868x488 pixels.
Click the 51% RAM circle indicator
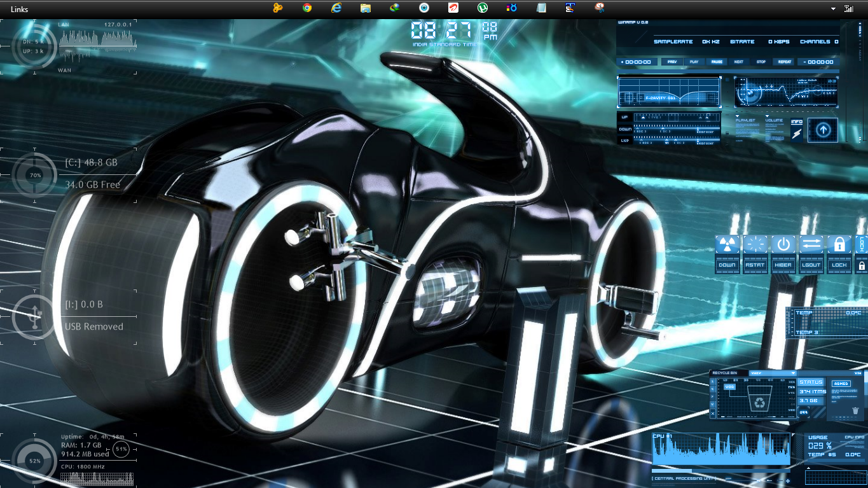pos(121,449)
